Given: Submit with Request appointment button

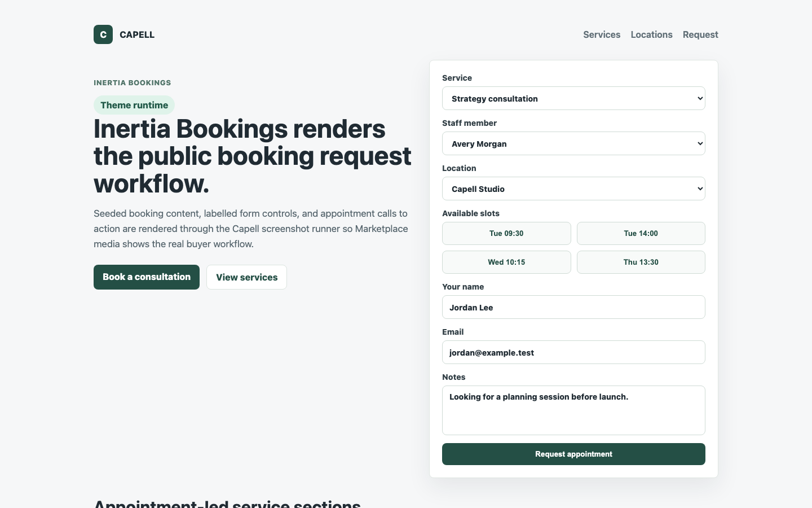Looking at the screenshot, I should click(x=573, y=454).
